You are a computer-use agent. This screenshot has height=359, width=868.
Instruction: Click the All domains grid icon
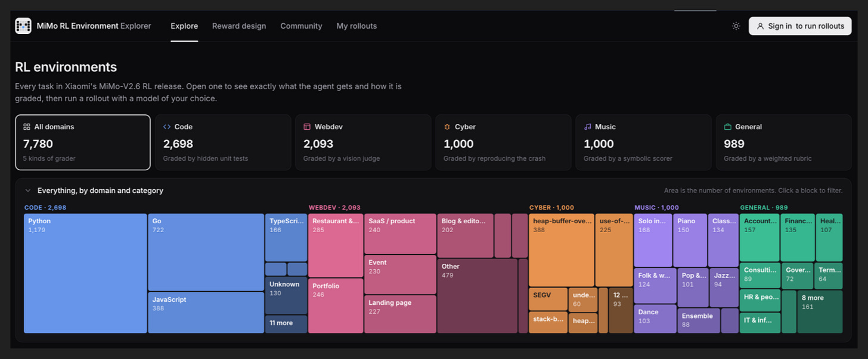pos(27,127)
